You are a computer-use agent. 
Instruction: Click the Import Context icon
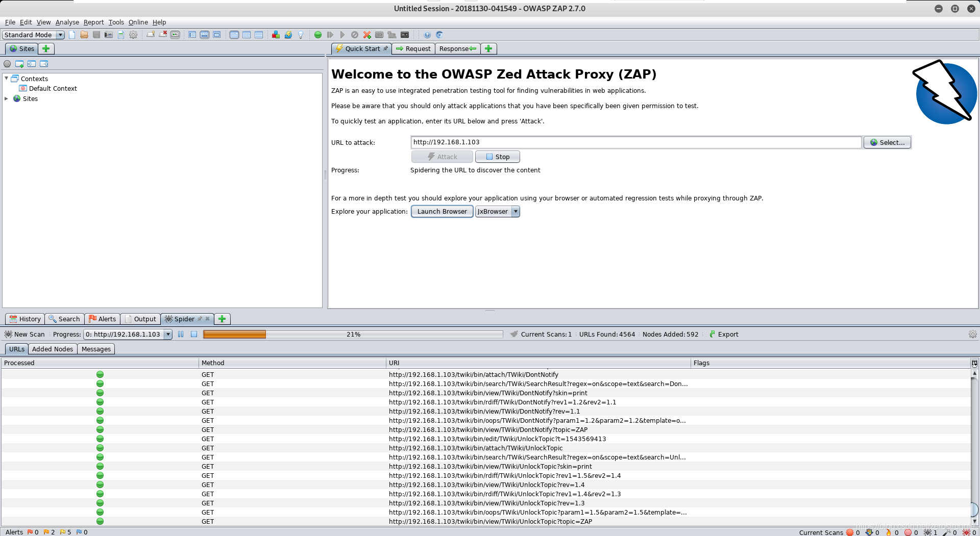click(32, 64)
